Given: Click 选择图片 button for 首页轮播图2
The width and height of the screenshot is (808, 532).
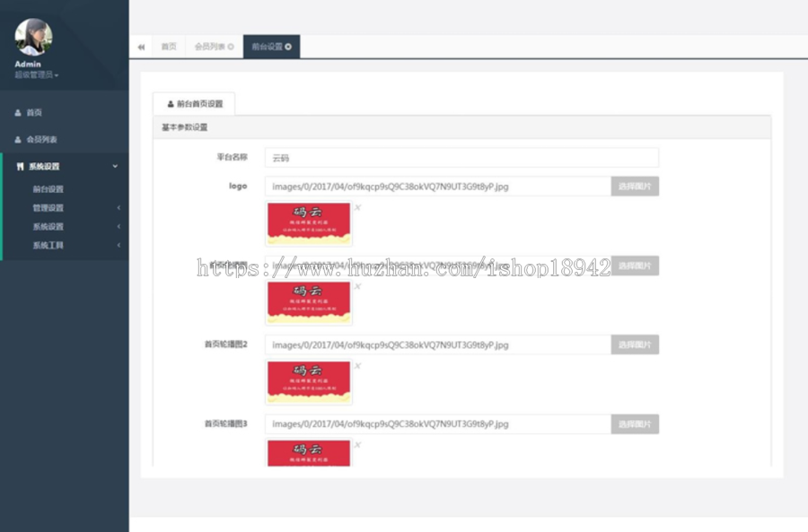Looking at the screenshot, I should [x=635, y=344].
